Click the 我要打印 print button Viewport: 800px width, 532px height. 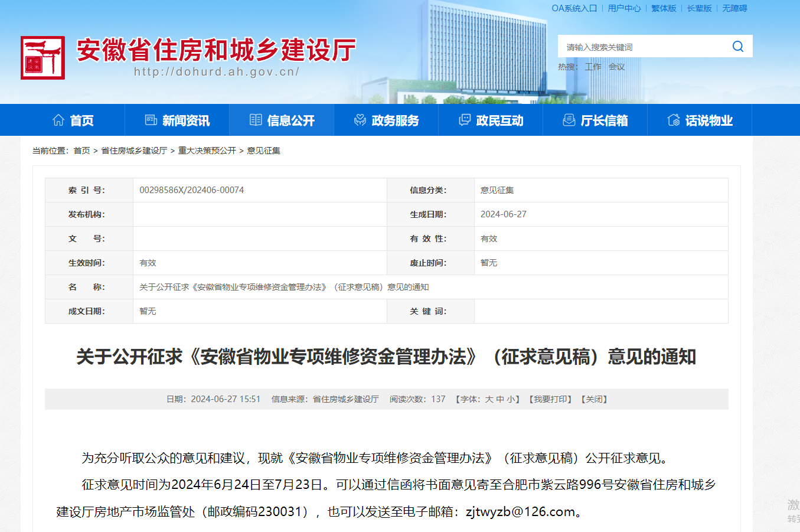pos(550,399)
